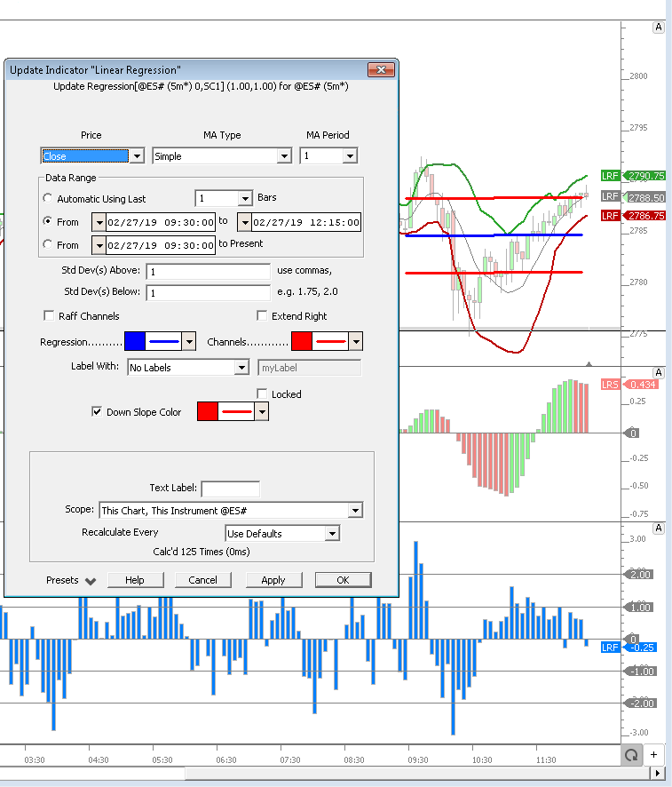Check the Extend Right option
672x787 pixels.
262,315
